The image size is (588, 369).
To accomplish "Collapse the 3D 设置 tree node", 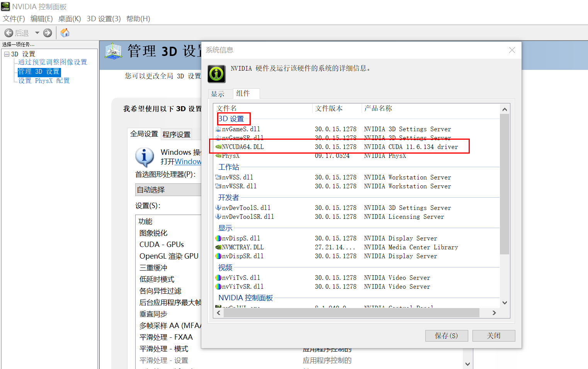I will [7, 54].
